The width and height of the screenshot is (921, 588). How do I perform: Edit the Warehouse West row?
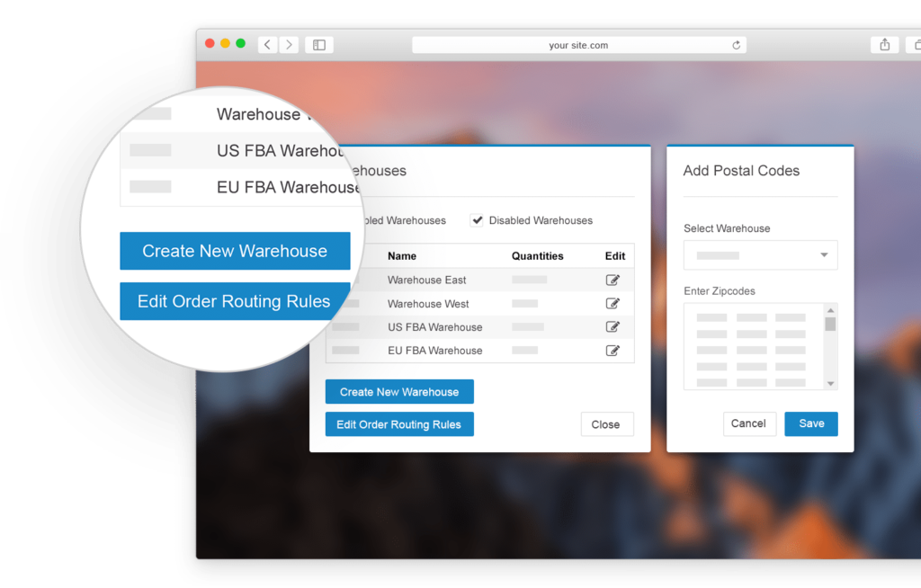(x=613, y=304)
